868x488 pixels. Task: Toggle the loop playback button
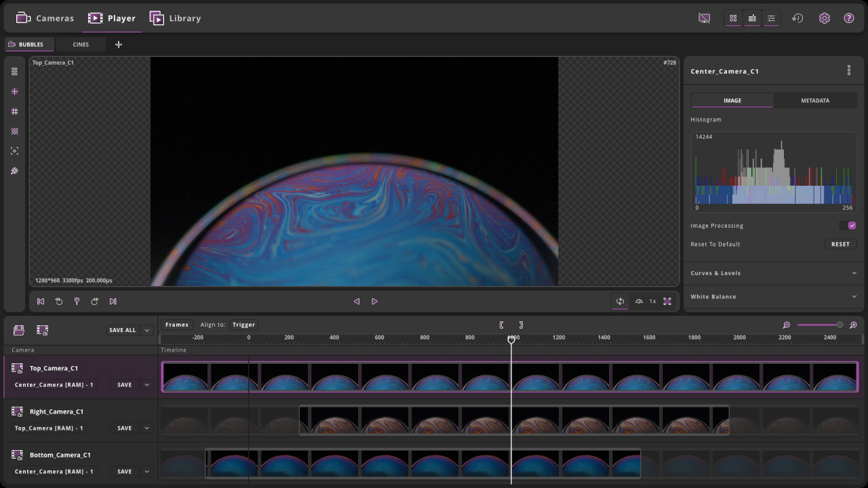(x=620, y=302)
